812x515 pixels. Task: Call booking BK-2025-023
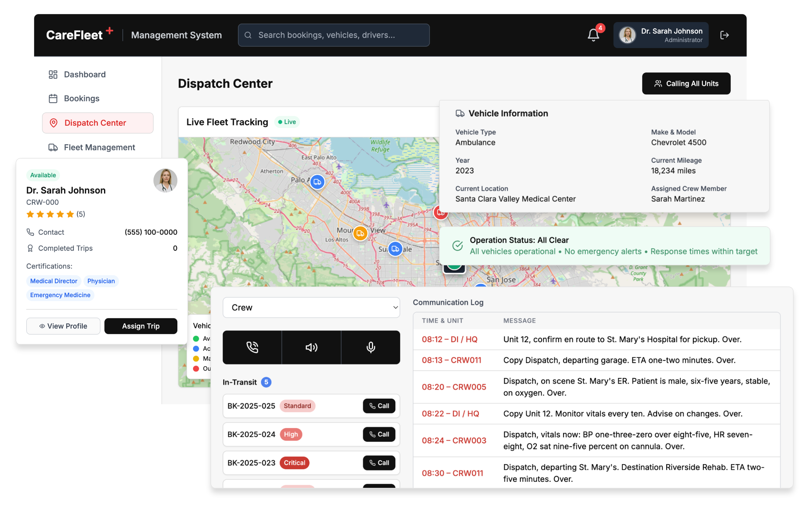[379, 463]
